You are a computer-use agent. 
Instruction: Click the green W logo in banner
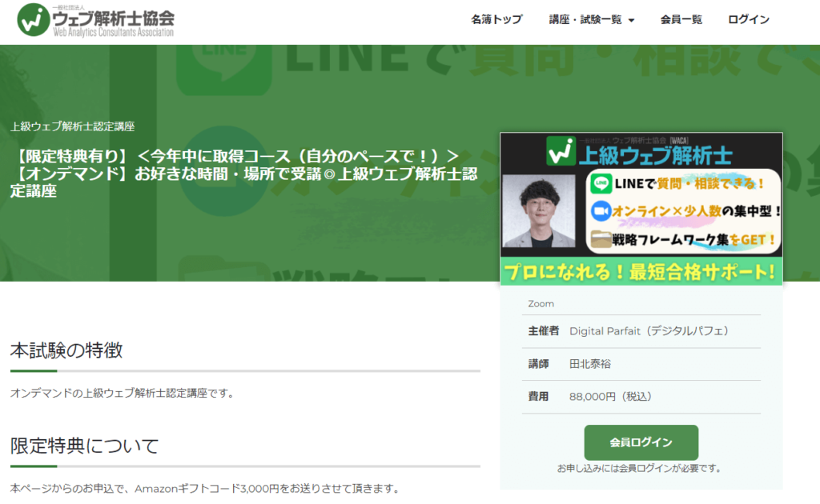(561, 151)
